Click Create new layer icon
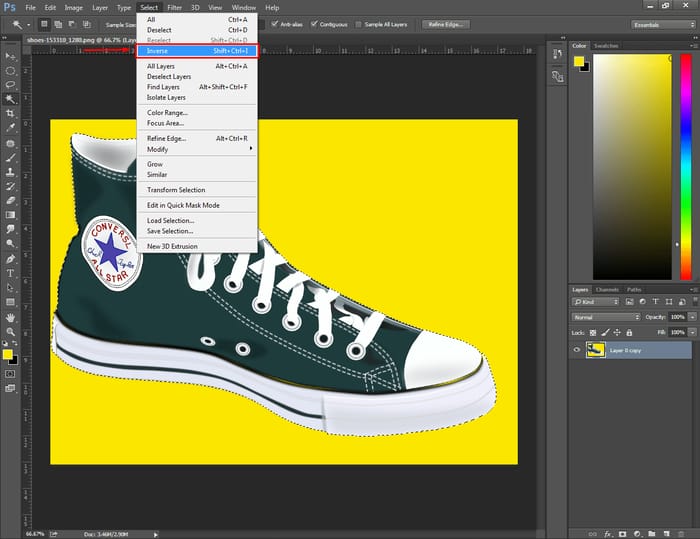Screen dimensions: 700x539 (667, 534)
